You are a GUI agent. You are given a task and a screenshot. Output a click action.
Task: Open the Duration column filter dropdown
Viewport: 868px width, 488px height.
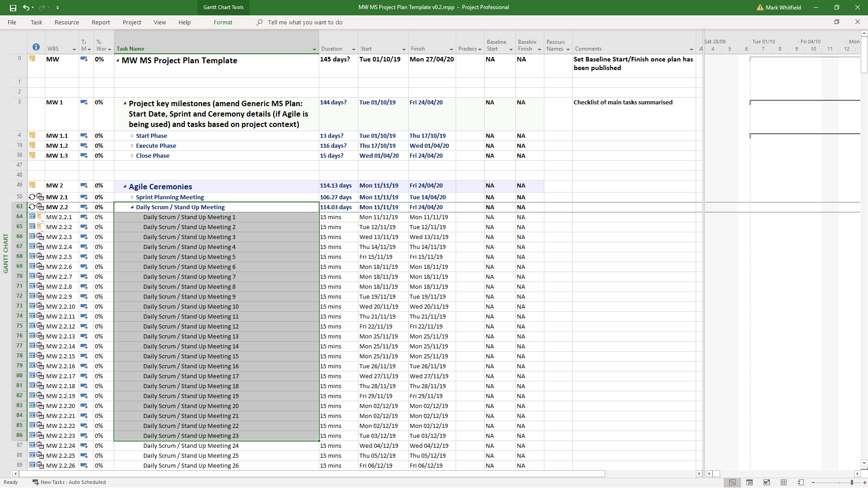[354, 49]
